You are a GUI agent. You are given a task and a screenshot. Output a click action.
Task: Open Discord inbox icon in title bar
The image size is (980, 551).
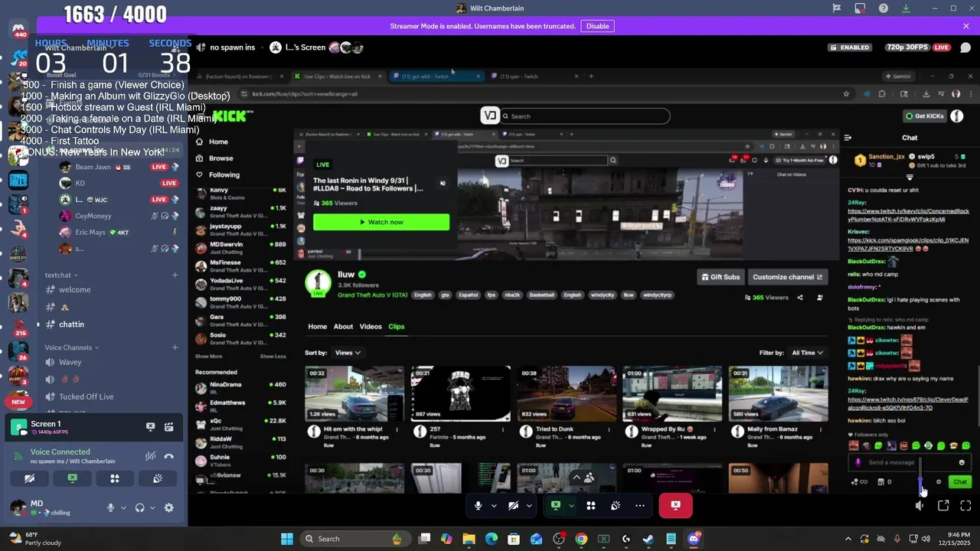coord(860,8)
